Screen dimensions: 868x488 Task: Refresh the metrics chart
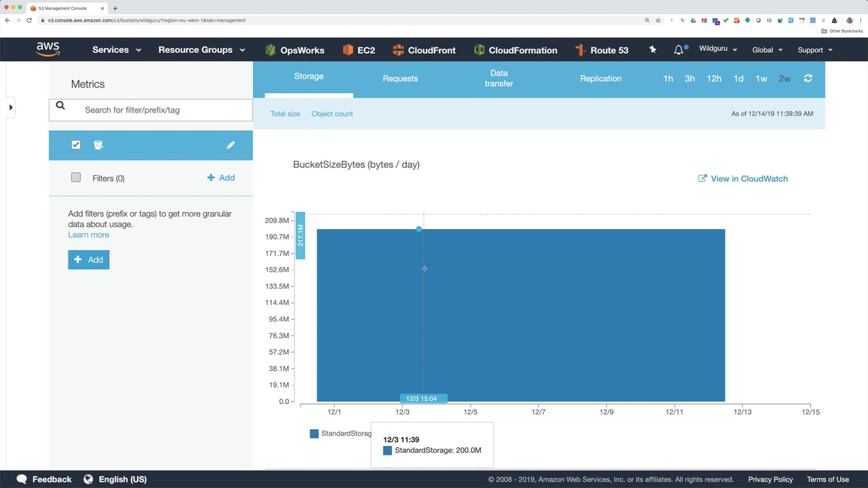pos(808,79)
